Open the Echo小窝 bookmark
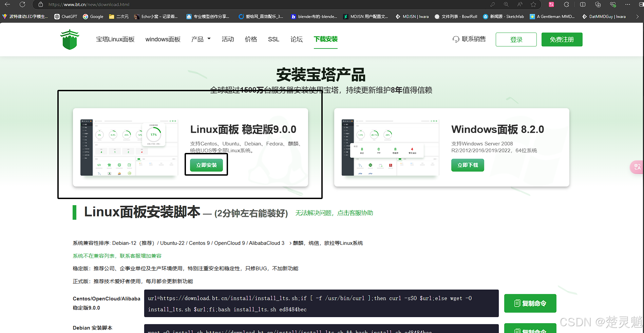 coord(156,16)
